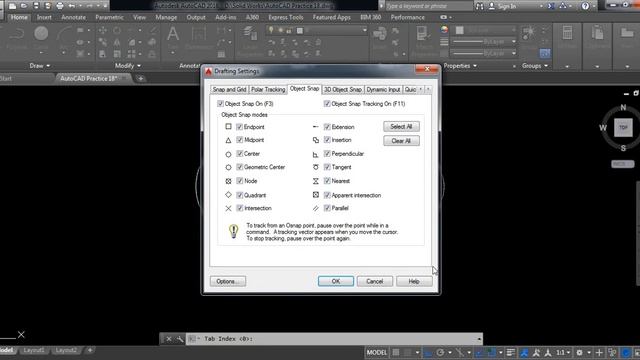Toggle the Endpoint snap checkbox
Viewport: 640px width, 360px height.
(240, 127)
